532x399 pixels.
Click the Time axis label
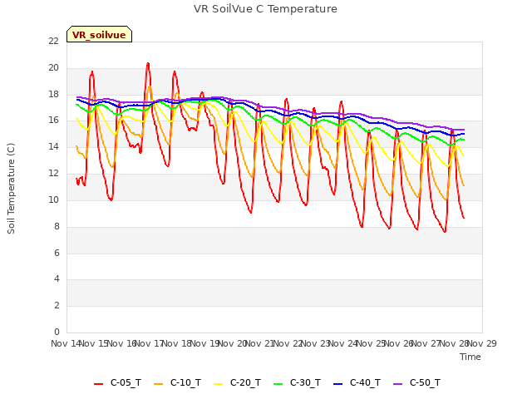[x=470, y=357]
